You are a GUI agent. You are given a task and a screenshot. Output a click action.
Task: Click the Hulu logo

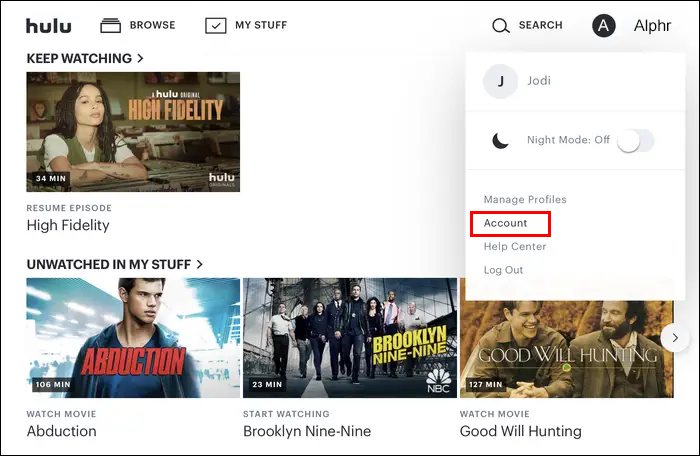[49, 26]
